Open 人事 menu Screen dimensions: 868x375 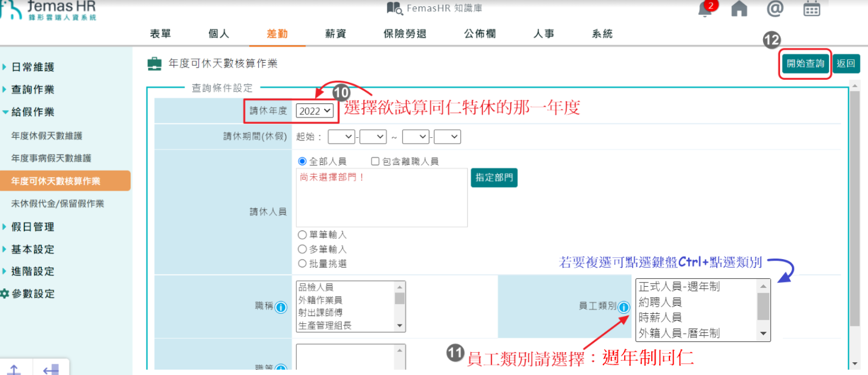[x=544, y=34]
